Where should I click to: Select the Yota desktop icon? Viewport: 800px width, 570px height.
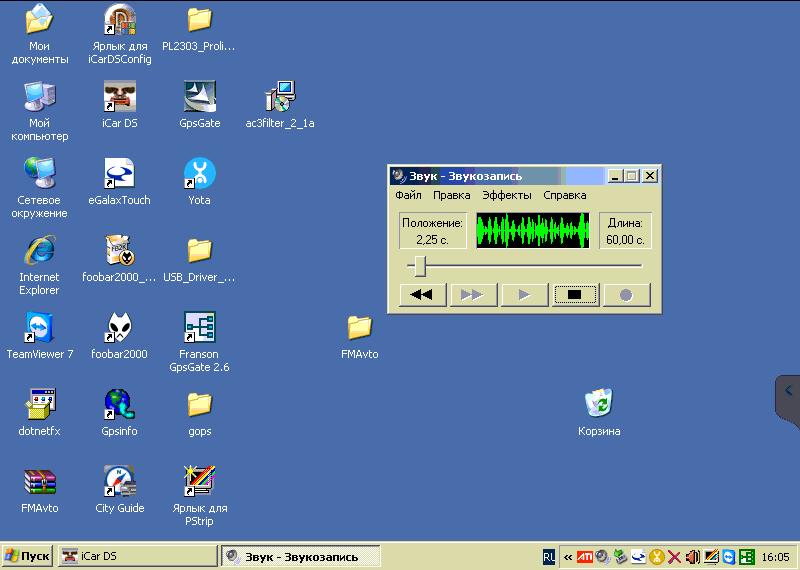(x=199, y=174)
